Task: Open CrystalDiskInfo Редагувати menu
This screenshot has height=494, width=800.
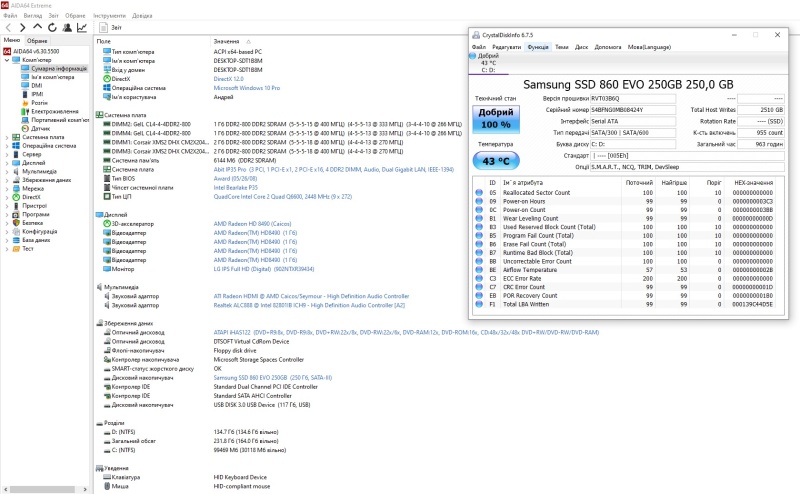Action: click(x=507, y=47)
